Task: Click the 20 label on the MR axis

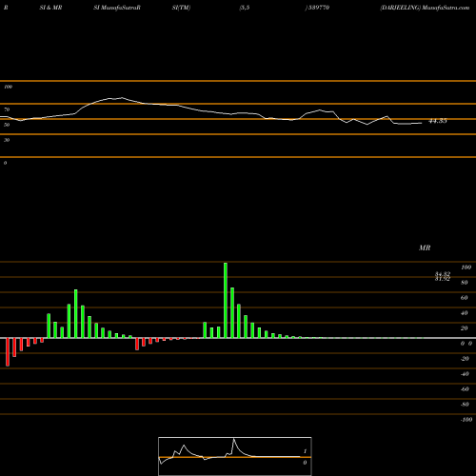Action: [x=465, y=328]
